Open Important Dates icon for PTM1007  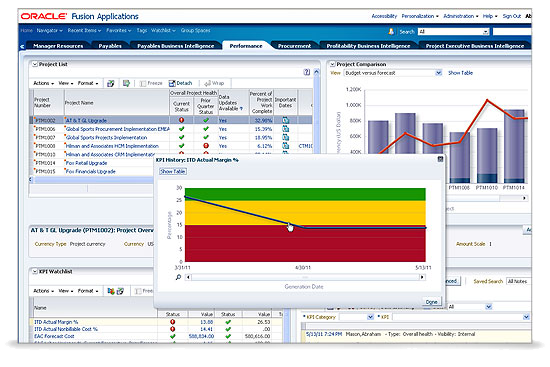click(x=286, y=137)
